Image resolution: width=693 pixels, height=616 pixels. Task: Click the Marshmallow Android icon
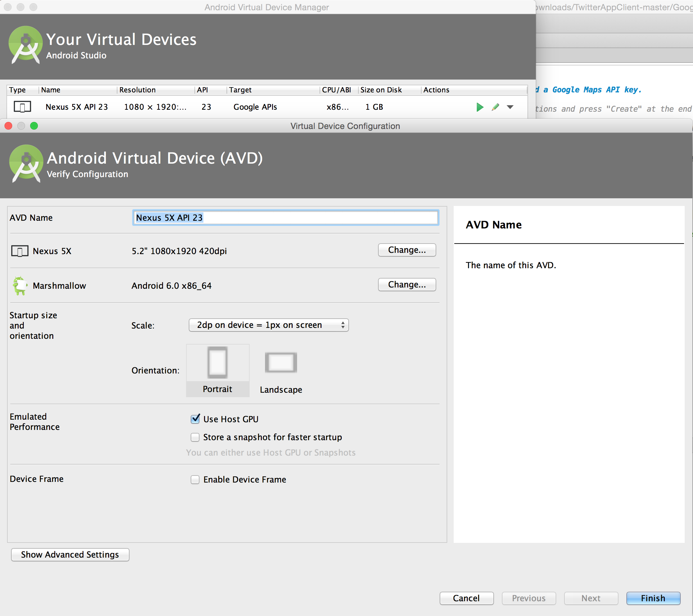click(20, 286)
